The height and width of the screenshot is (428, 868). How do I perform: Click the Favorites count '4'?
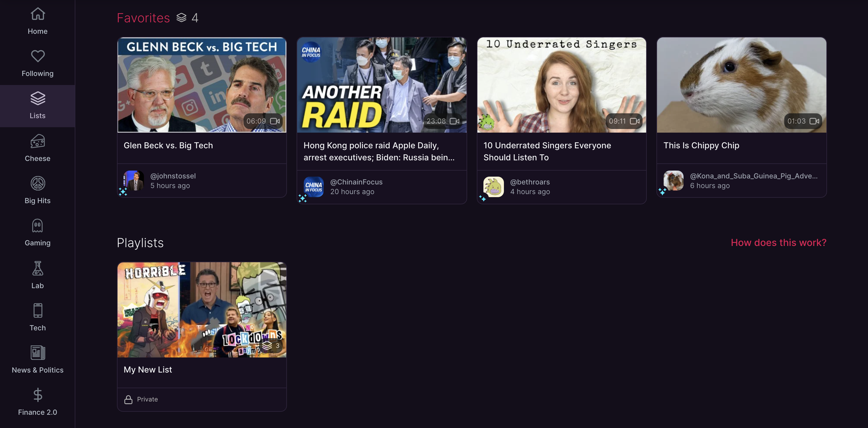point(195,17)
